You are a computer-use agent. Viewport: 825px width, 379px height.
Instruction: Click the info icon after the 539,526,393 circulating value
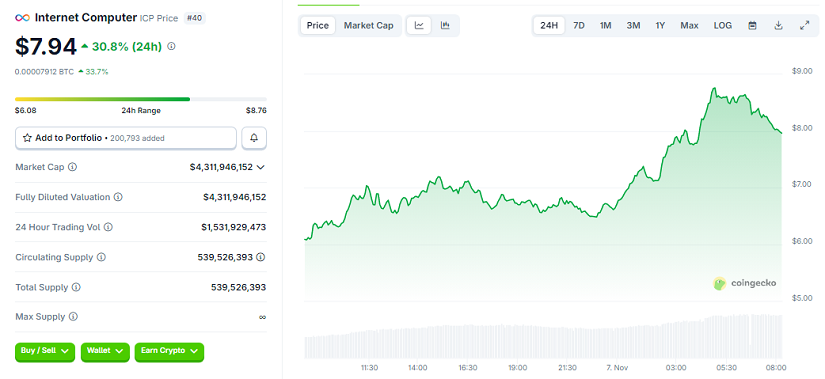tap(260, 257)
